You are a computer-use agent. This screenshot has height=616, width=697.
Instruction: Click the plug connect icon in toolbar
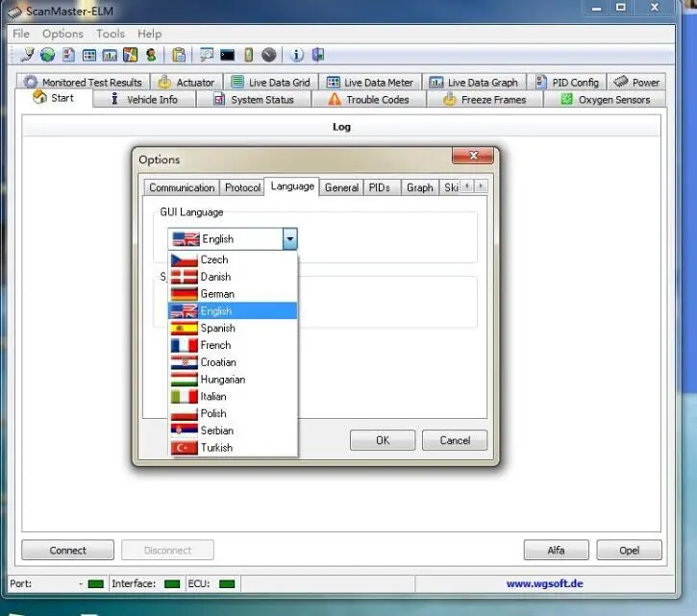pos(27,55)
